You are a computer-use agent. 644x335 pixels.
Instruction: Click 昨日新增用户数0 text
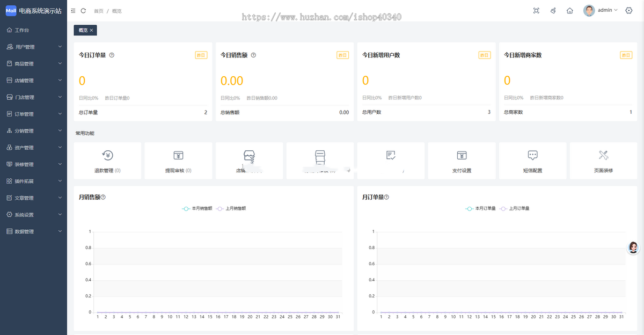tap(405, 98)
